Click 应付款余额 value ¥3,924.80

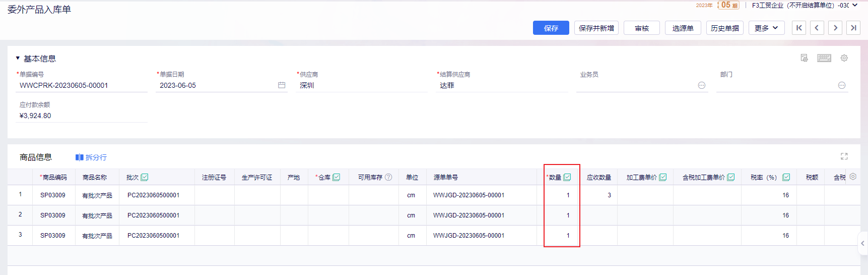(35, 116)
